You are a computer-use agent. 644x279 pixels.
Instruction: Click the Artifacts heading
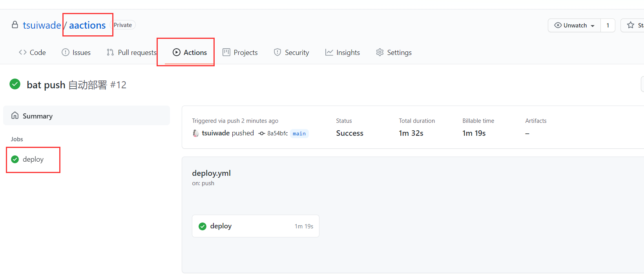tap(536, 121)
